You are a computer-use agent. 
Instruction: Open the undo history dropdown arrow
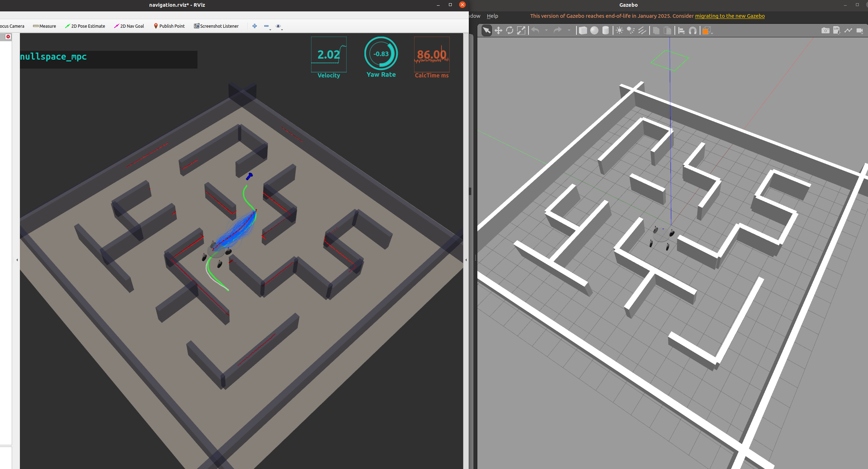click(x=546, y=31)
